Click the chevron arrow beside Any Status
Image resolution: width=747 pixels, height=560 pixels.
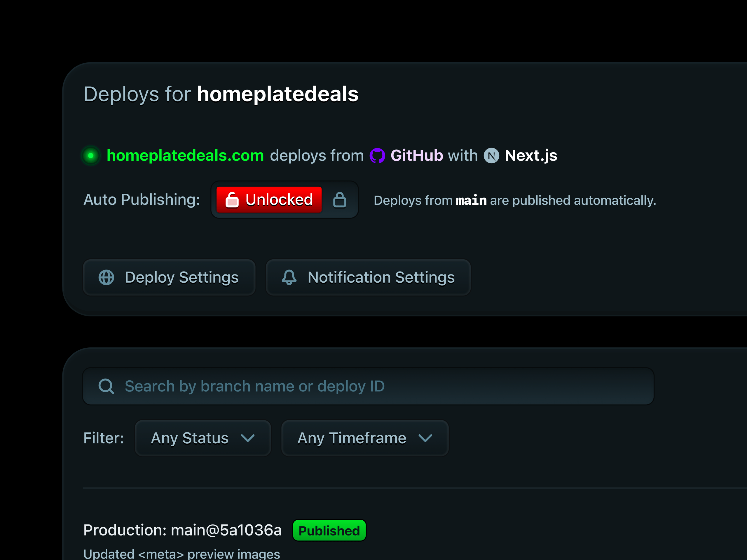click(247, 438)
